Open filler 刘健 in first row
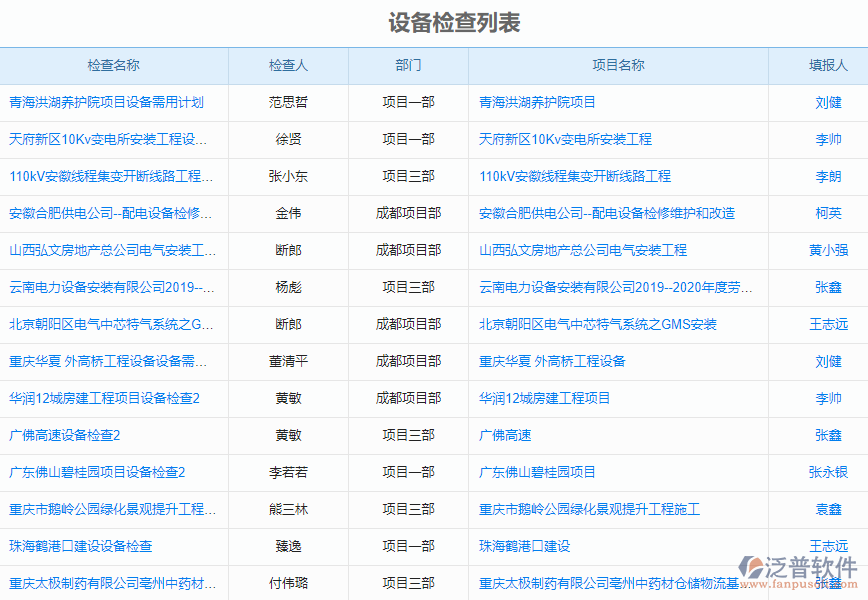868x600 pixels. [x=827, y=103]
